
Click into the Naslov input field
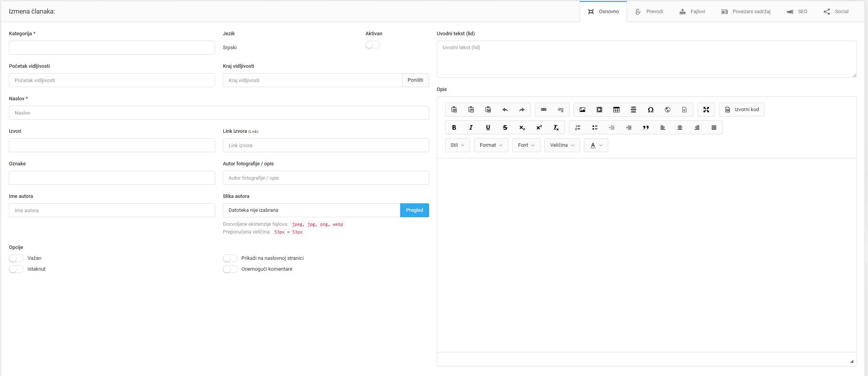point(219,113)
